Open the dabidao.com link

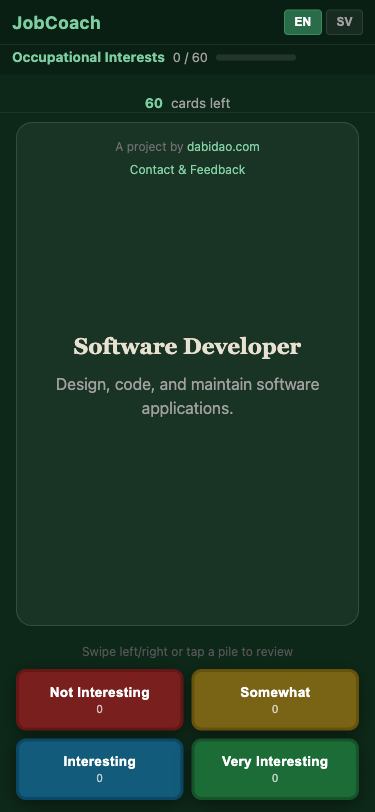click(223, 147)
